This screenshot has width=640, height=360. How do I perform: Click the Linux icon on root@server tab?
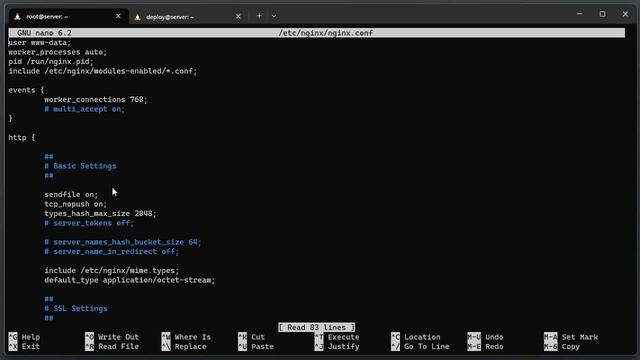18,16
